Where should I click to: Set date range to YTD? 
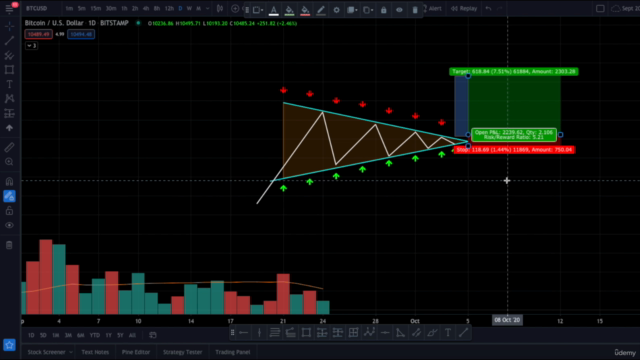[95, 335]
